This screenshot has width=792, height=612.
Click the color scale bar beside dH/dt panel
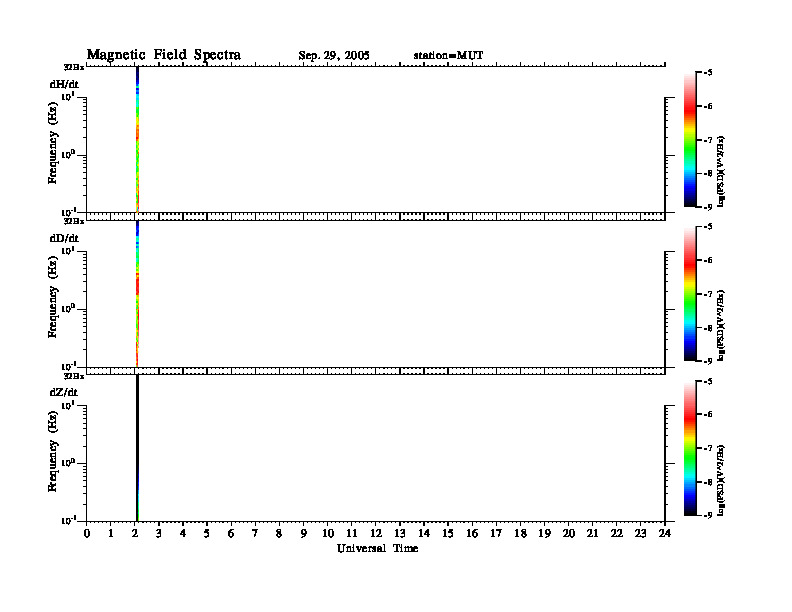(689, 139)
